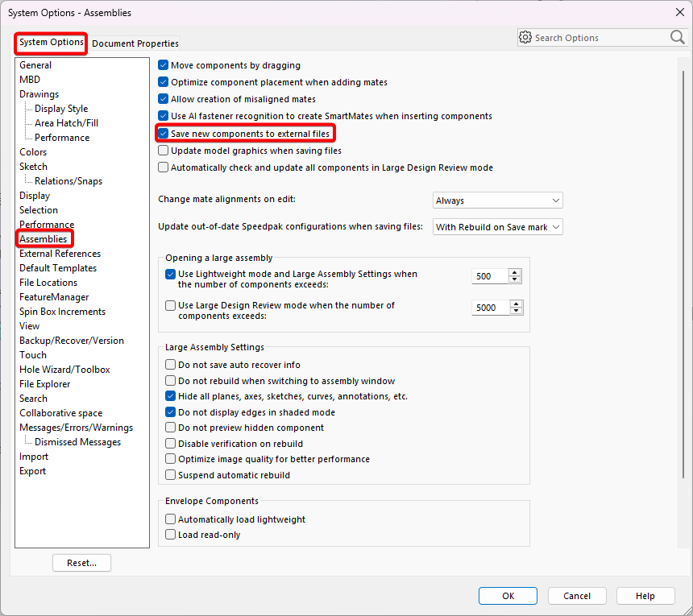Decrease the 5000 components threshold spinner
Image resolution: width=693 pixels, height=616 pixels.
click(517, 311)
